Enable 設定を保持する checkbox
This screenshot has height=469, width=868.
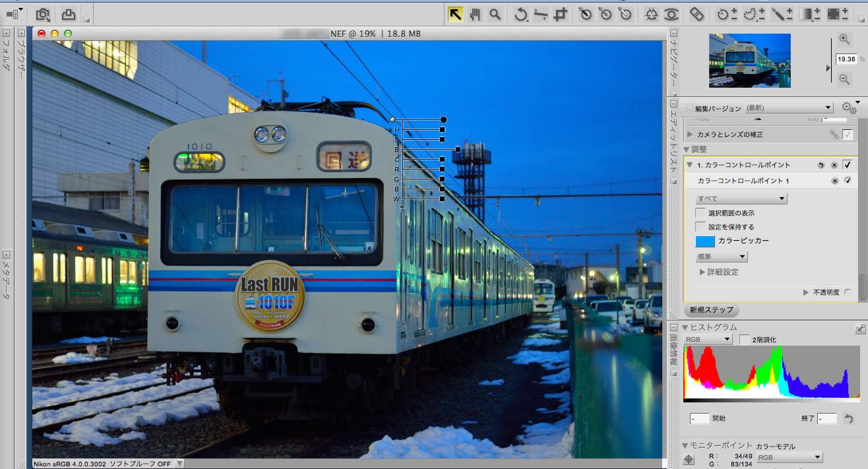(x=700, y=227)
